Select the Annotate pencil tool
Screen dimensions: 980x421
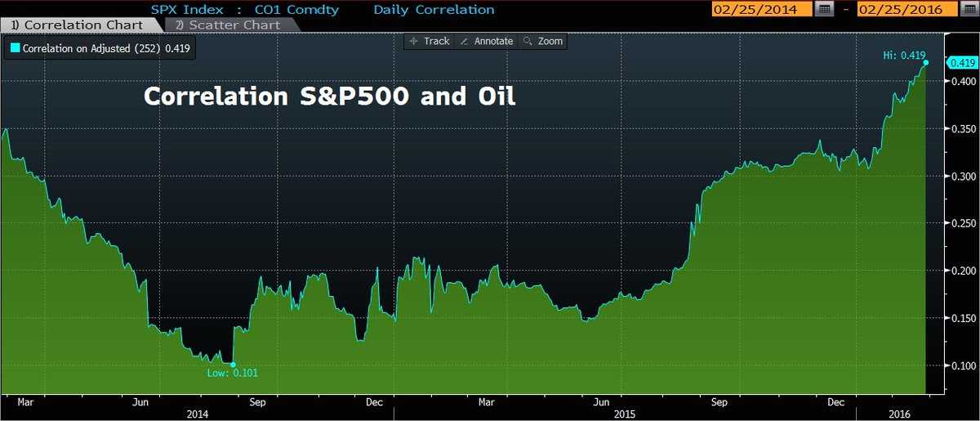[486, 41]
